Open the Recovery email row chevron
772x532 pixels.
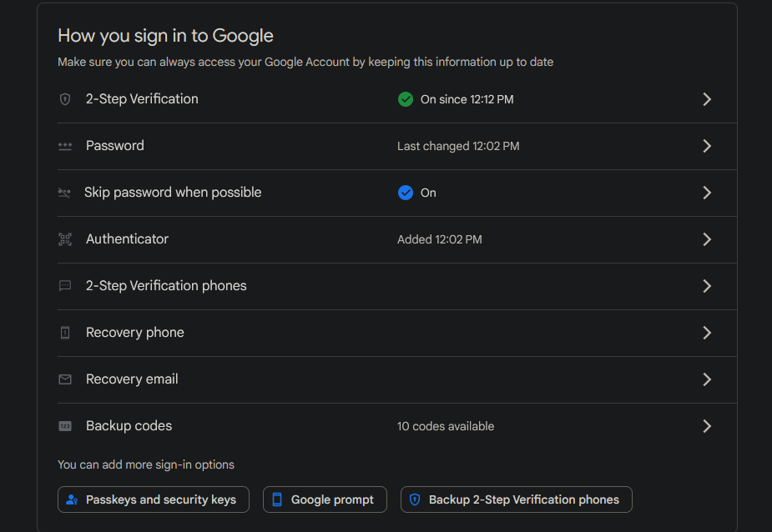coord(707,379)
